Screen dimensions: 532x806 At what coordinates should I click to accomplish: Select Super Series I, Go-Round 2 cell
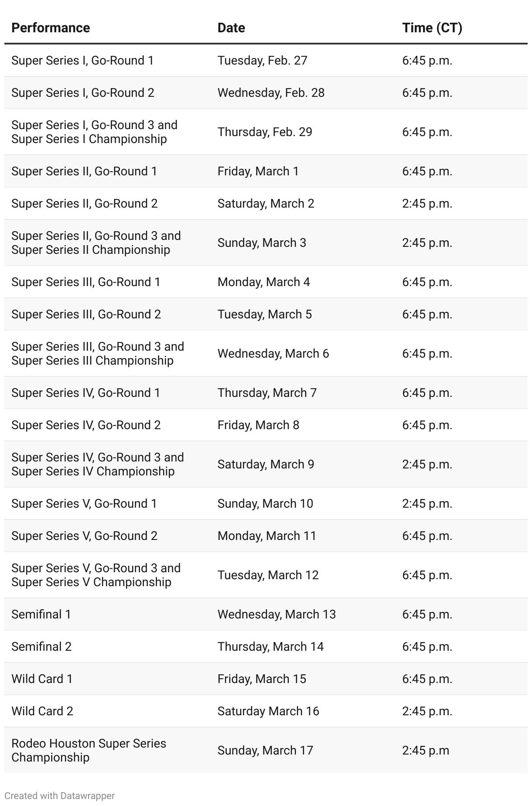coord(83,92)
